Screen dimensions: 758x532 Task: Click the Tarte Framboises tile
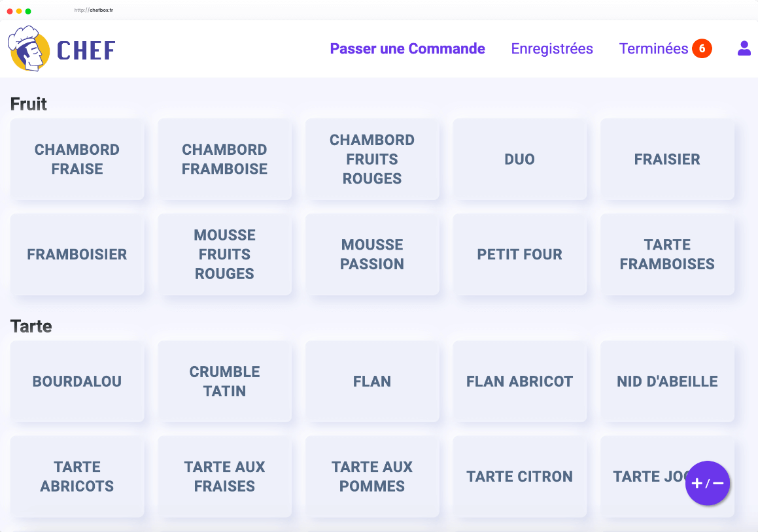(667, 254)
